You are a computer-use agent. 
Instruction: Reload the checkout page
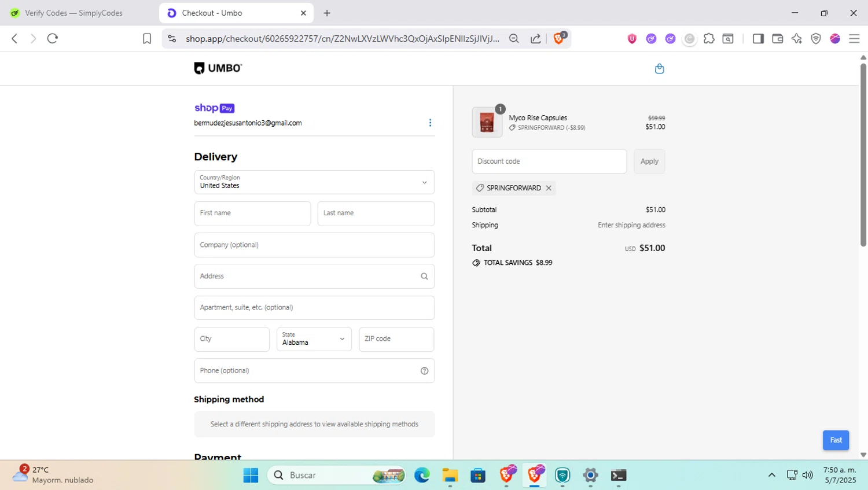click(53, 39)
